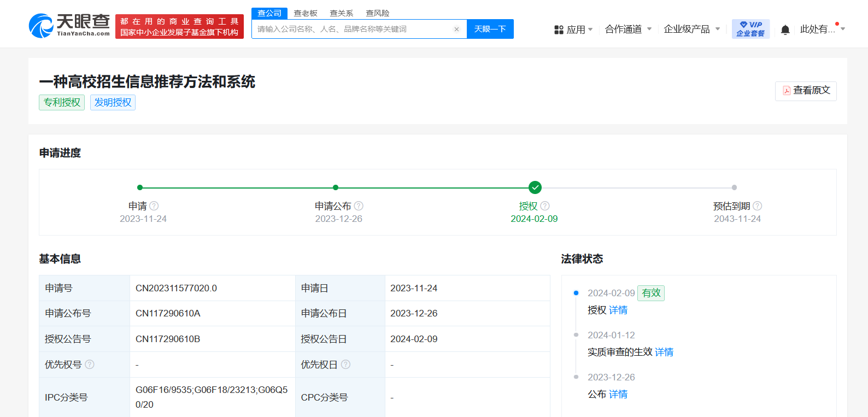868x417 pixels.
Task: Expand the 合作通道 dropdown
Action: coord(628,30)
